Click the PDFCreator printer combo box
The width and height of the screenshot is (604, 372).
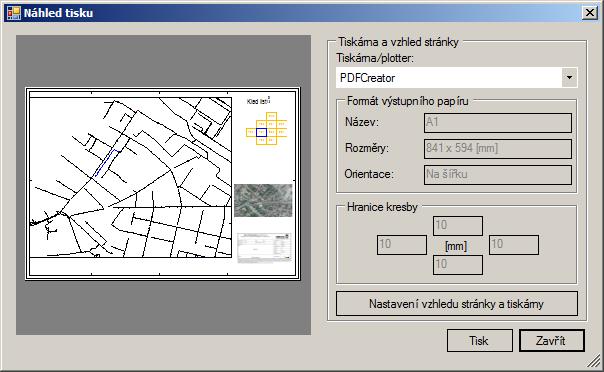click(456, 77)
